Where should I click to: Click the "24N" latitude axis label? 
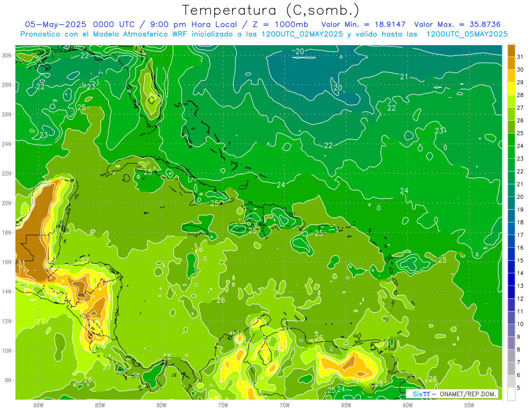tap(7, 144)
